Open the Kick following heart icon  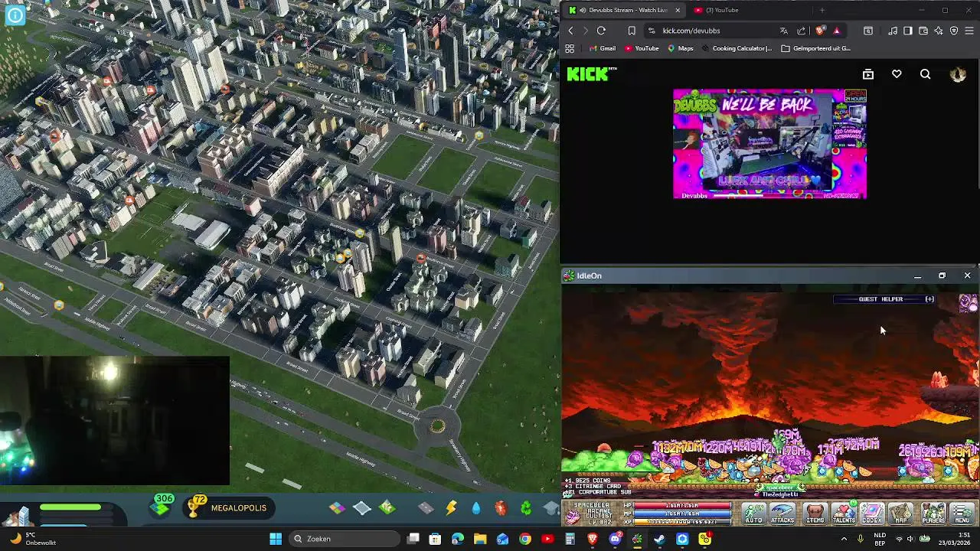tap(897, 74)
